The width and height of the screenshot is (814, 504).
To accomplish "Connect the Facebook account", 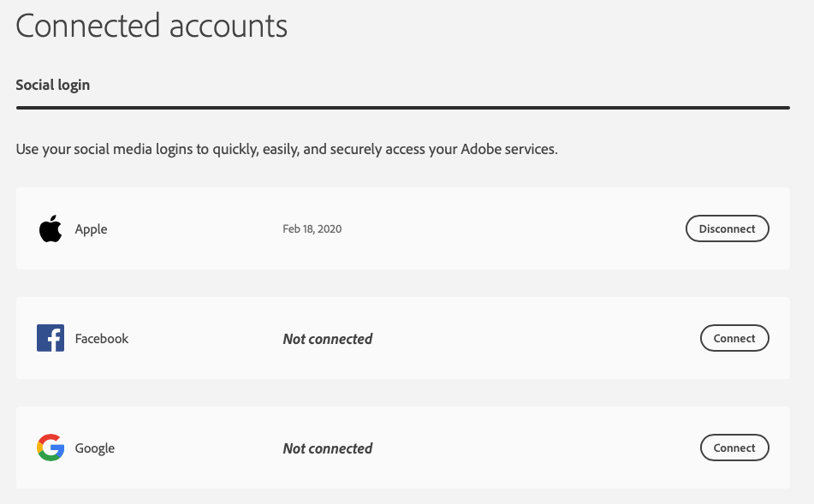I will (734, 339).
